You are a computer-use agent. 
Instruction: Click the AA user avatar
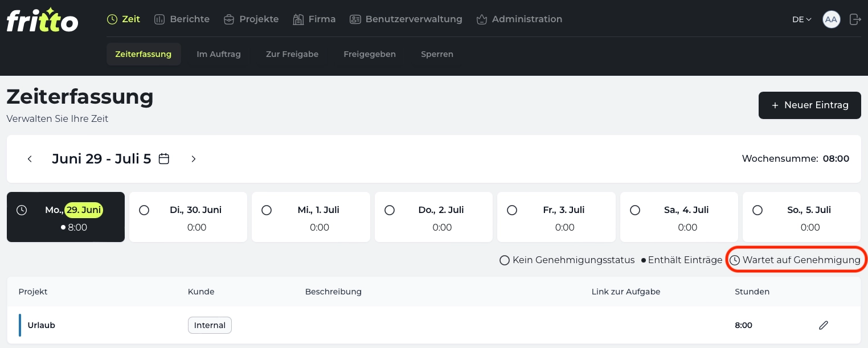(831, 19)
